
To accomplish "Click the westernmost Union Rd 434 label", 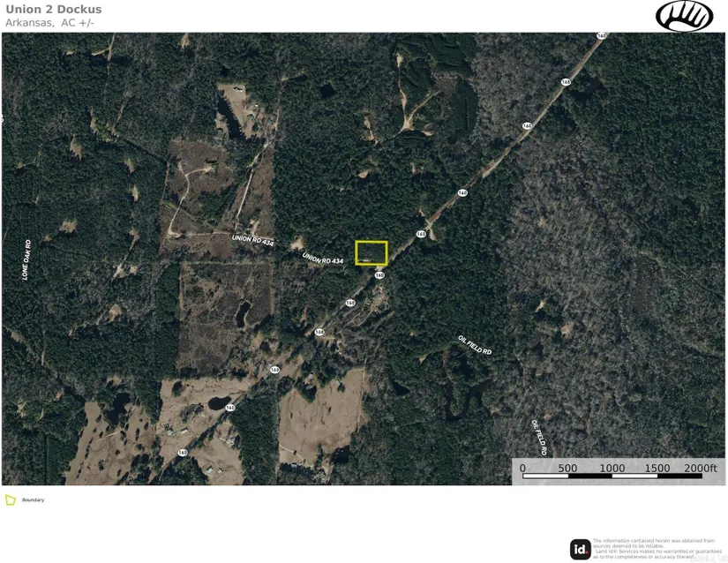I will [x=253, y=240].
